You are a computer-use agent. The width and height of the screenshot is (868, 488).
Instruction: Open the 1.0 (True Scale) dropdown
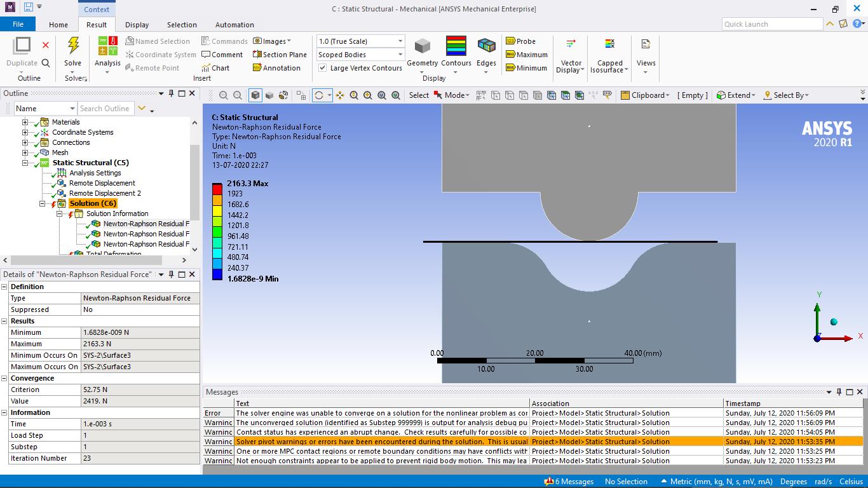click(x=361, y=41)
